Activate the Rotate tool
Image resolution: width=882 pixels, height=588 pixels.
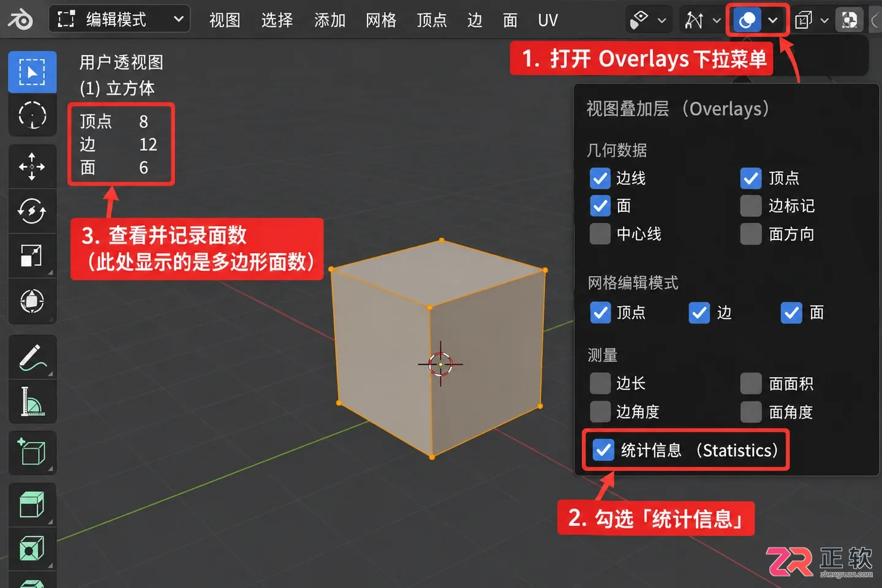point(32,211)
